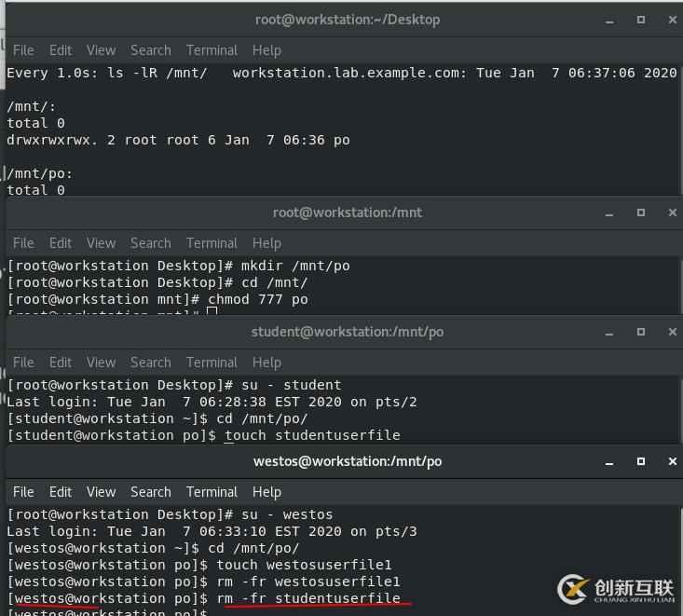The width and height of the screenshot is (683, 616).
Task: Open Help menu in westos@workstation terminal
Action: pos(266,492)
